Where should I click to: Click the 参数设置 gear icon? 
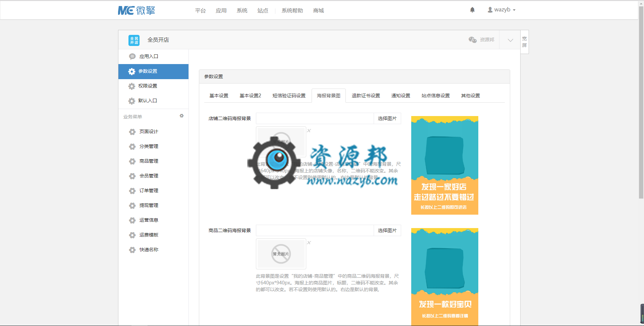(132, 71)
